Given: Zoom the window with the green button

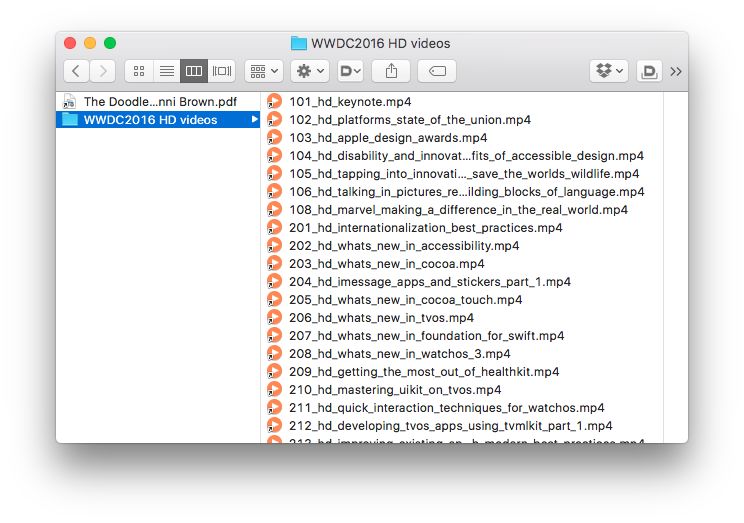Looking at the screenshot, I should [x=110, y=43].
